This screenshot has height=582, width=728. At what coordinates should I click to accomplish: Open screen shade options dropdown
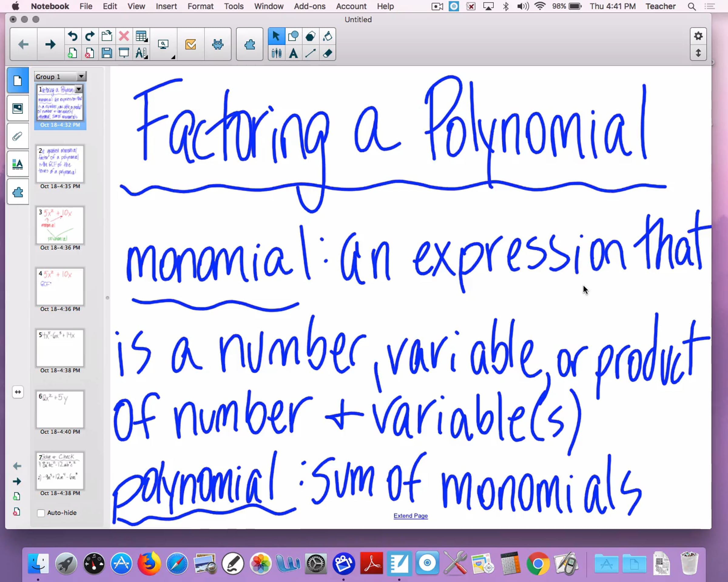173,57
